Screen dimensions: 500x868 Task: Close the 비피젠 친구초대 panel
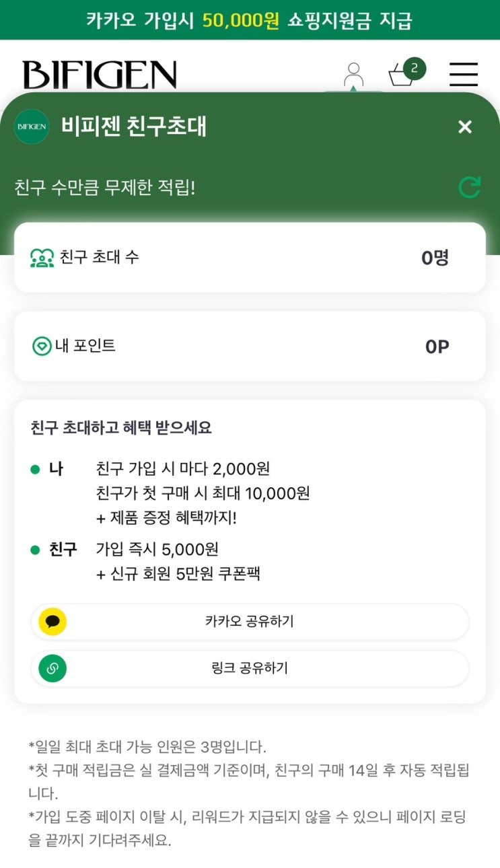(465, 126)
